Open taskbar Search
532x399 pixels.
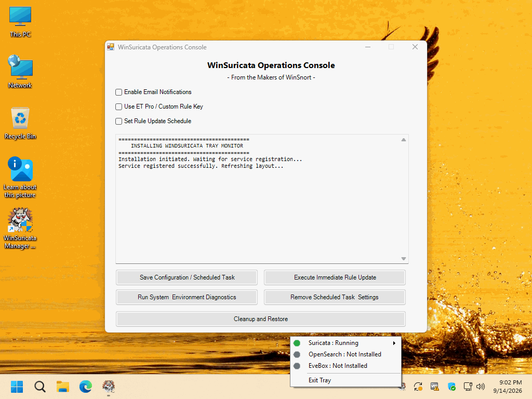(39, 387)
